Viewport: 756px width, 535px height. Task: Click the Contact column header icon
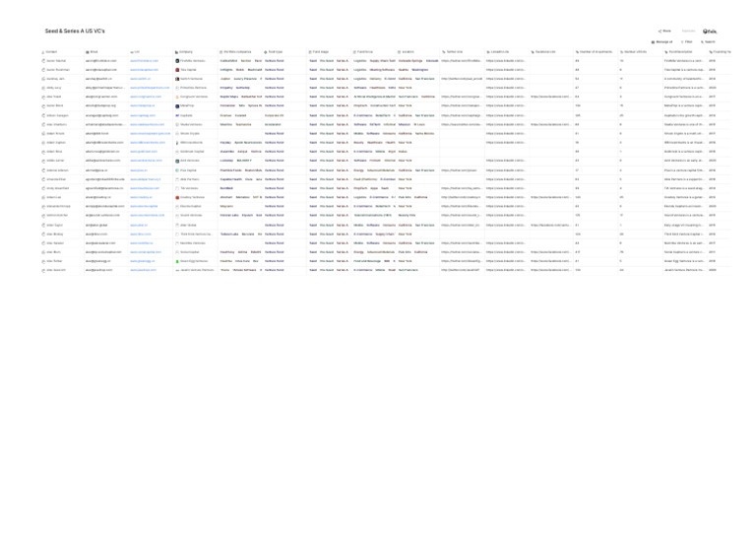(43, 52)
